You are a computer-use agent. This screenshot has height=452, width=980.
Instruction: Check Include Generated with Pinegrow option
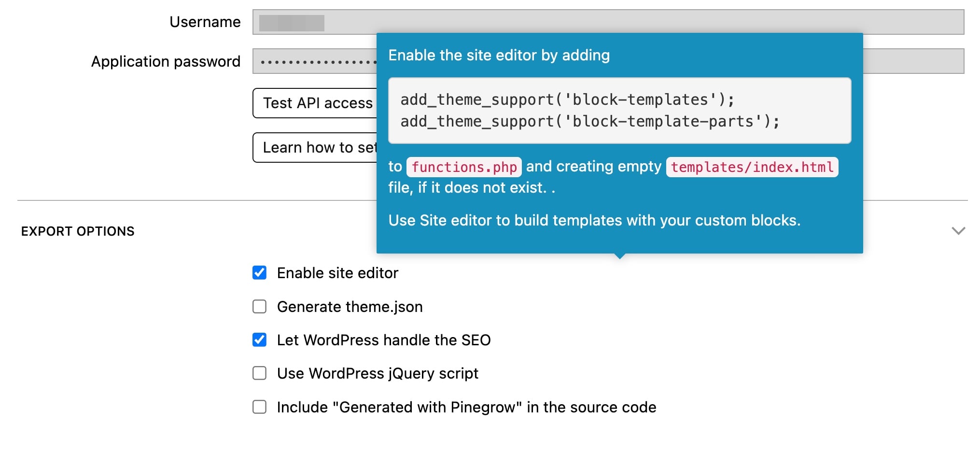coord(259,407)
